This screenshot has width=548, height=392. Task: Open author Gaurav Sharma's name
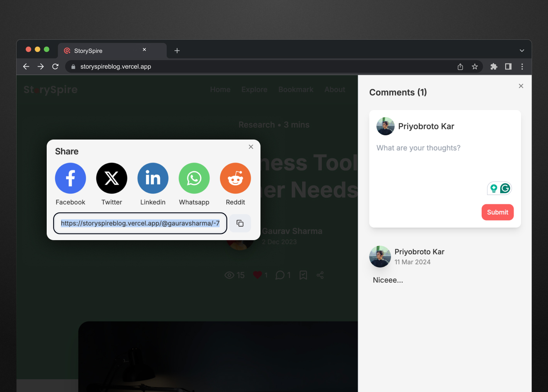pyautogui.click(x=292, y=231)
